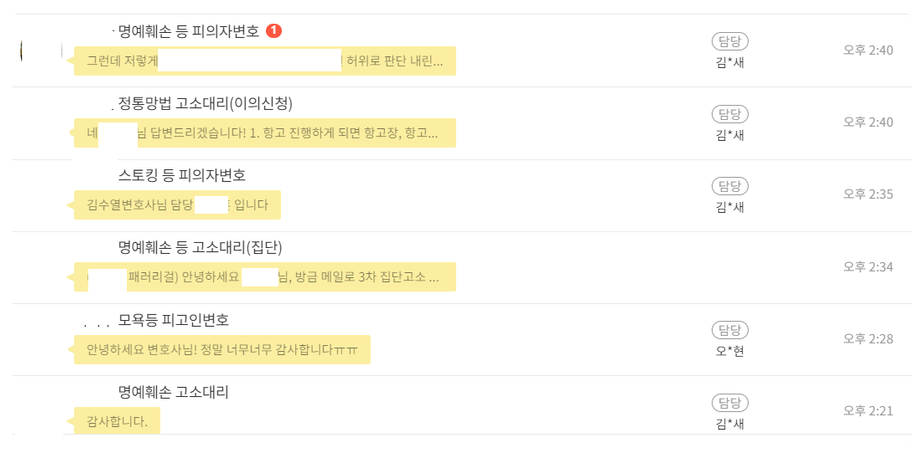Click the 담당 tag in the 스토킹 등 피의자변호 row
The image size is (924, 455).
(x=730, y=185)
